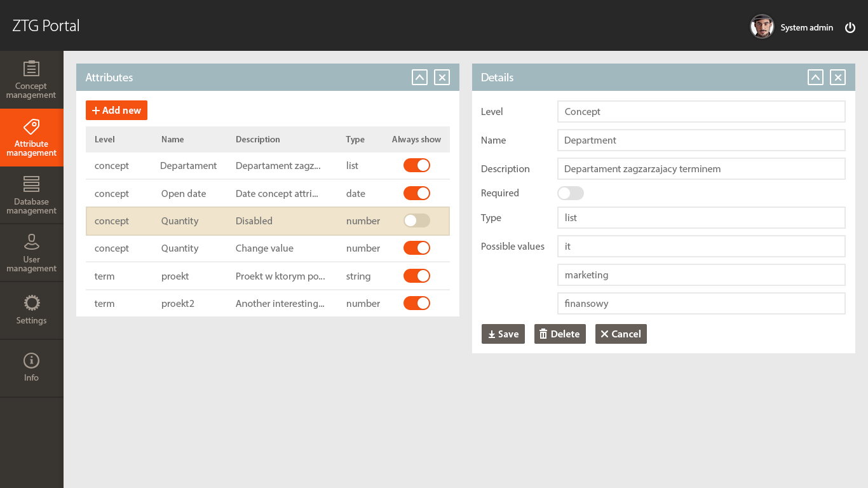
Task: Collapse the Details panel using the arrow
Action: point(815,77)
